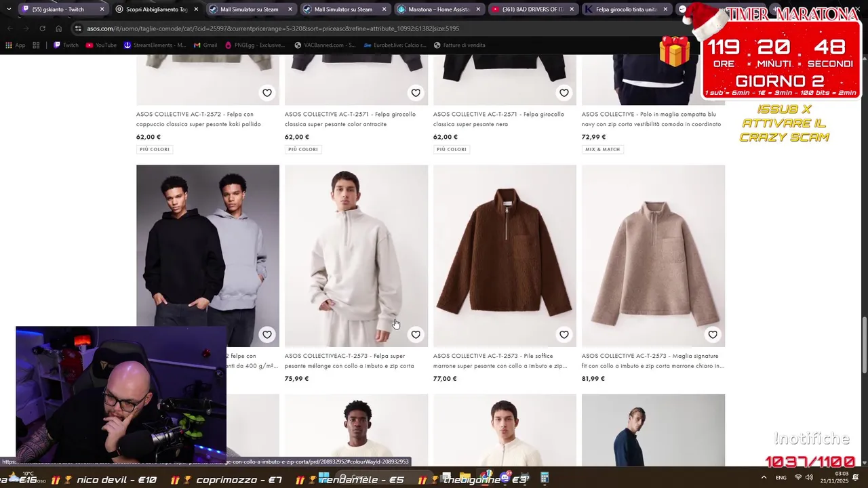Open Maglia signature fit marrone chiaro title

click(652, 361)
